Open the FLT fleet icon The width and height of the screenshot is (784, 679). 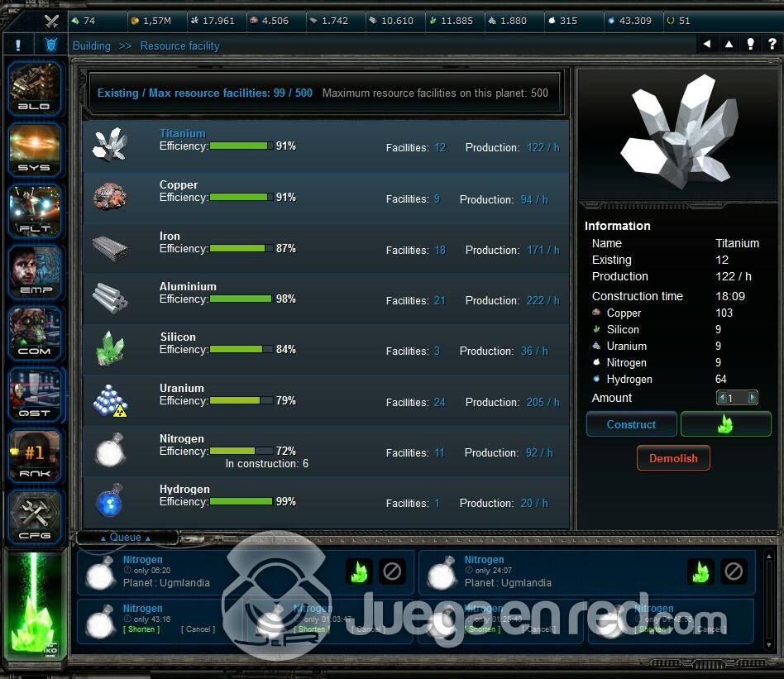coord(35,210)
